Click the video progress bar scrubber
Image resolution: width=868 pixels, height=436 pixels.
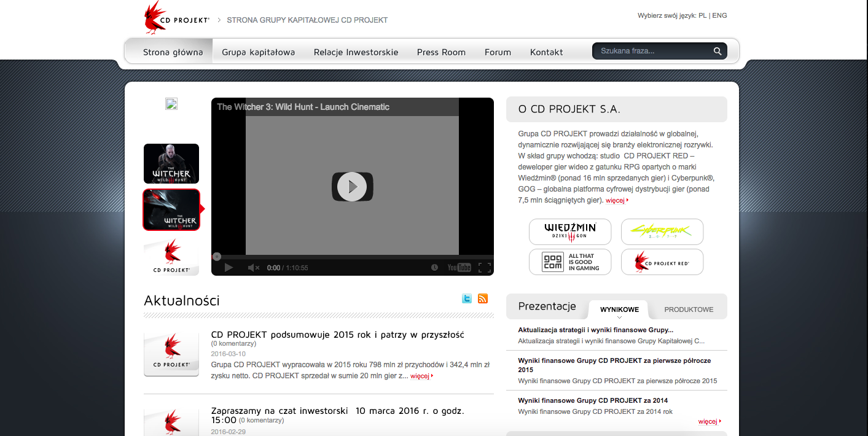pyautogui.click(x=217, y=257)
